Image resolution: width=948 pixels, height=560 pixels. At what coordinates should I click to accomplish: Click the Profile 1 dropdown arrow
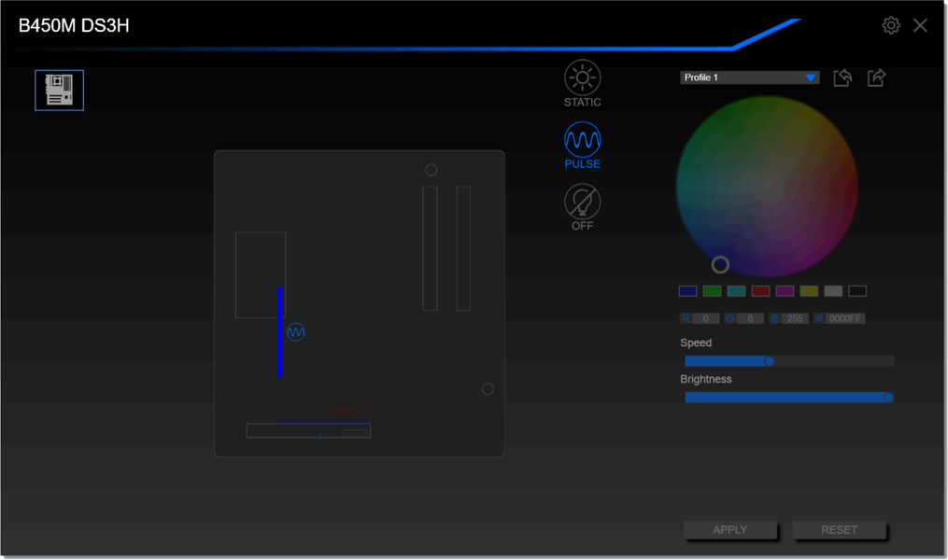pos(810,77)
